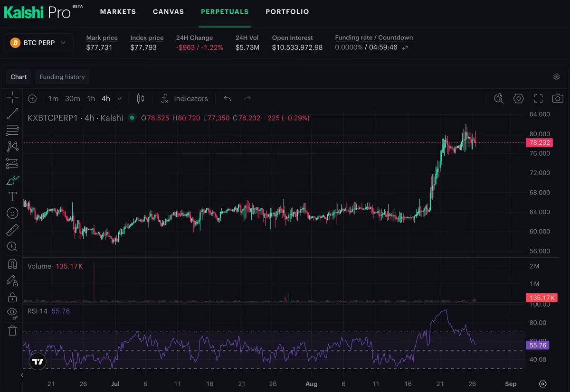Toggle stay in drawing mode
570x392 pixels.
pos(13,281)
